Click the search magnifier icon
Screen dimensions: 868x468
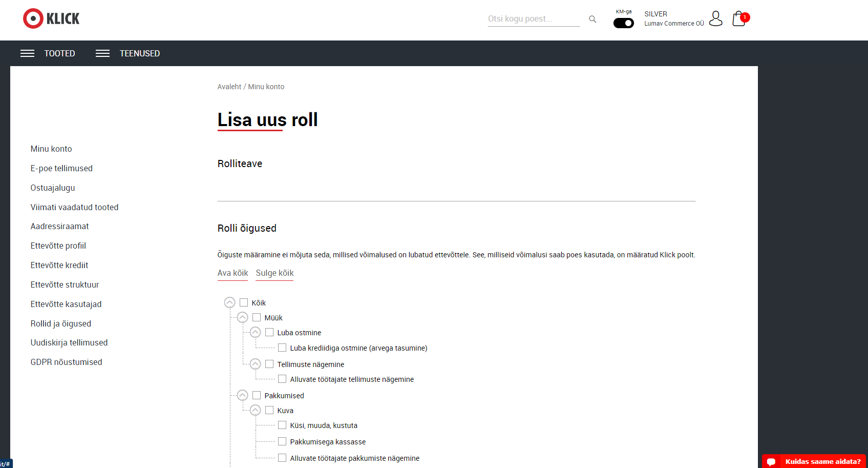(x=592, y=19)
